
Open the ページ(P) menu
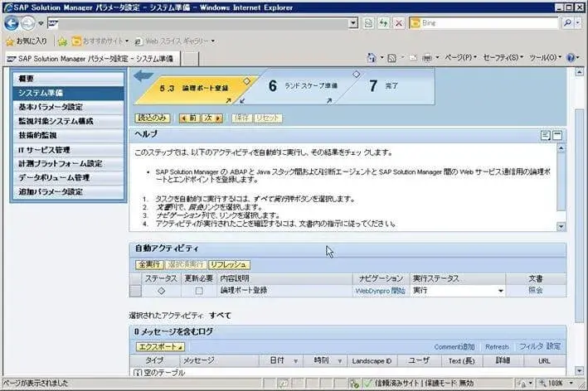click(x=460, y=58)
